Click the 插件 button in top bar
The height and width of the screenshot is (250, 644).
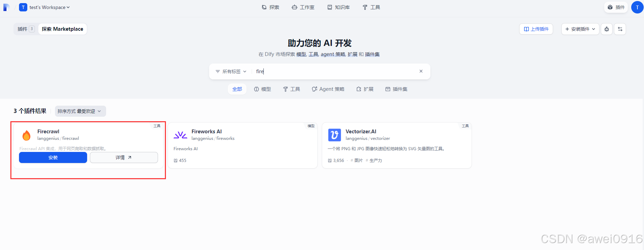pyautogui.click(x=616, y=7)
